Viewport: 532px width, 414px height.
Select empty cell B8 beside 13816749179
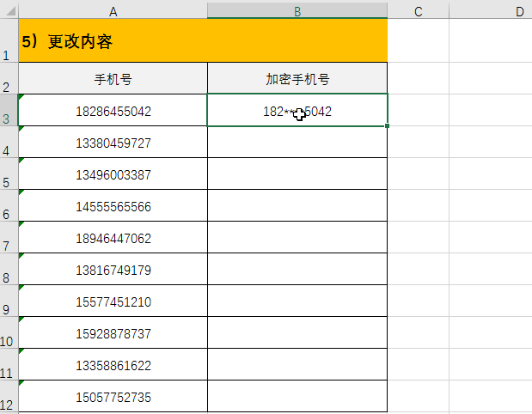point(297,269)
